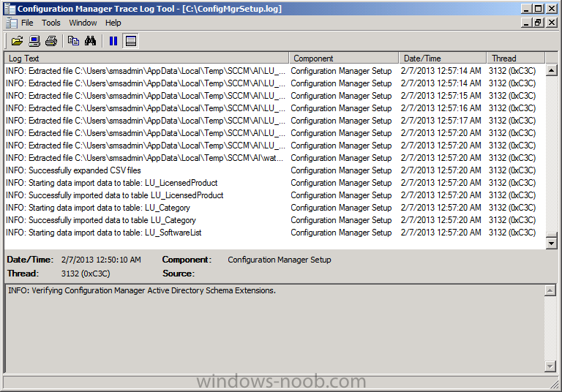Select 'Successfully imported data to table LU_Category' row

point(274,220)
